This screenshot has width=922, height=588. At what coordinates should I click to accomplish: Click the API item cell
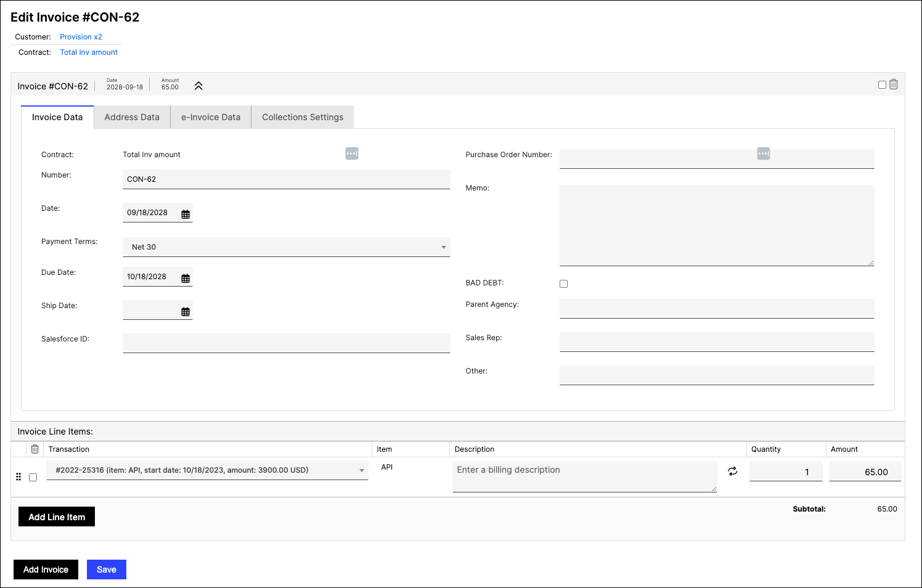click(387, 467)
